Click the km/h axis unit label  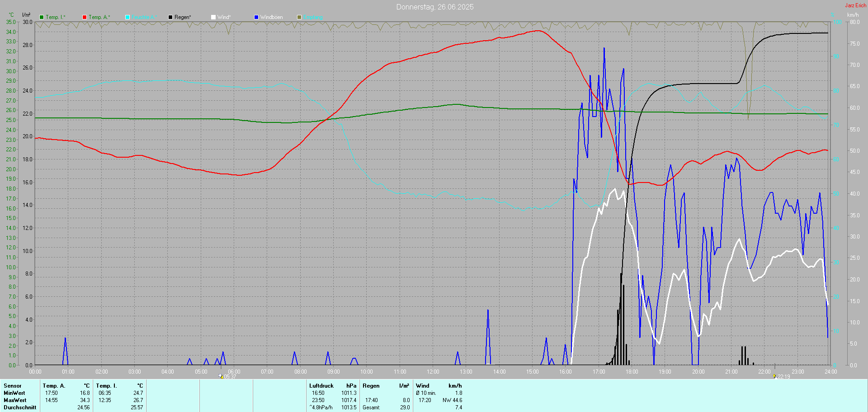pyautogui.click(x=853, y=15)
